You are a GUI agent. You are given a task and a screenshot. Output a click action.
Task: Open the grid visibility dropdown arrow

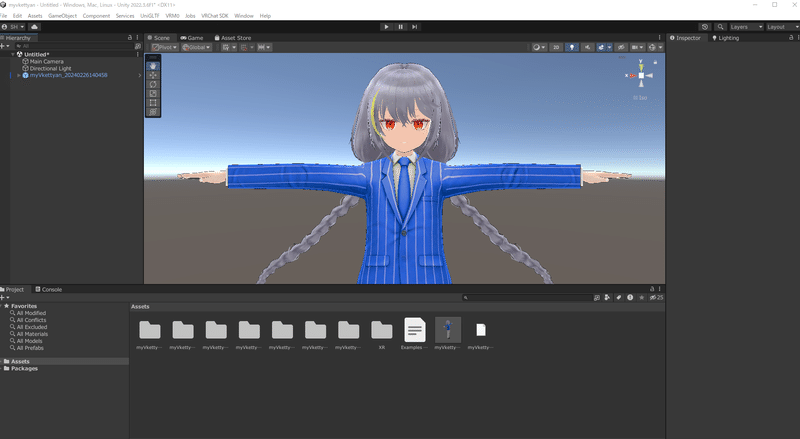234,47
